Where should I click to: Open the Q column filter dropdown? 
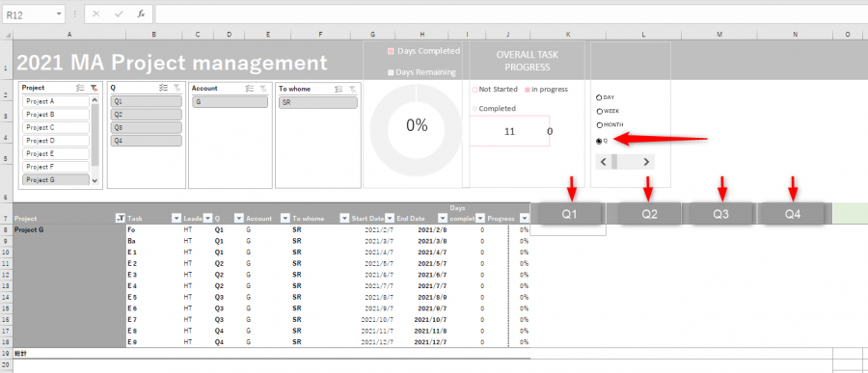tap(238, 218)
